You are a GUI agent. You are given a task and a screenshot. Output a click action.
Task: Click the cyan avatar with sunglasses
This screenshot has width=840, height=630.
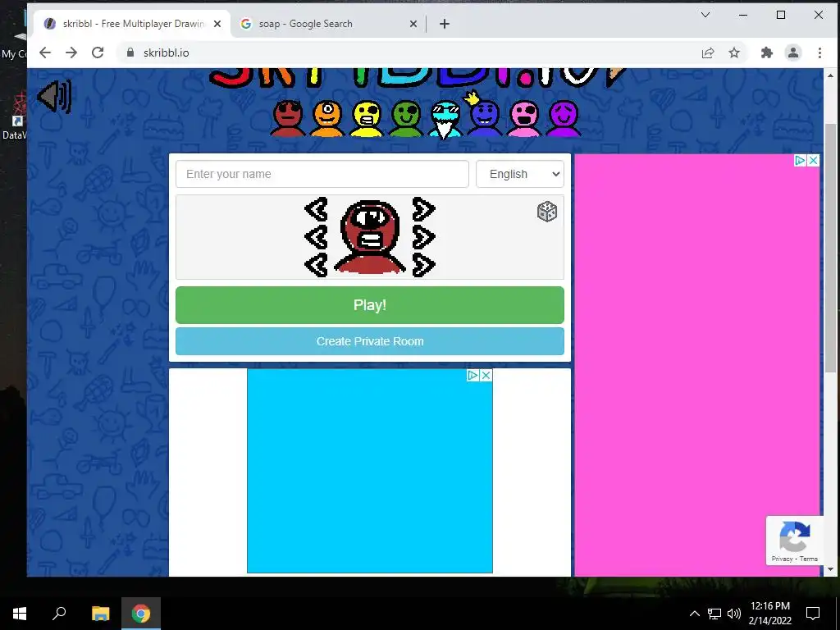pyautogui.click(x=445, y=120)
